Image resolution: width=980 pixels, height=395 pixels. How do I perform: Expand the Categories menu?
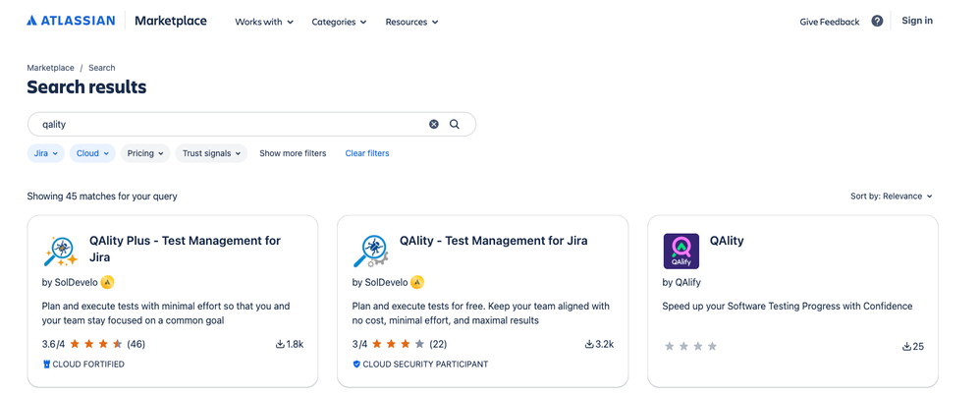pos(340,22)
